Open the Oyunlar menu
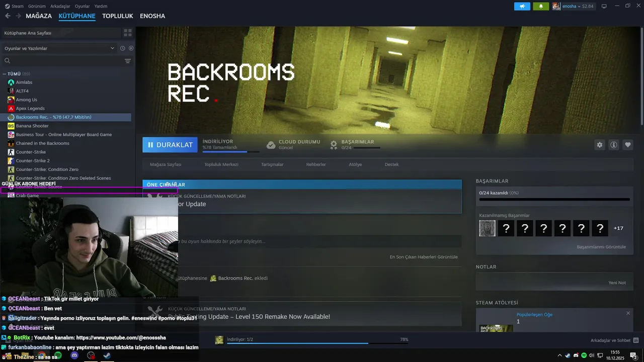The height and width of the screenshot is (362, 644). (x=82, y=6)
